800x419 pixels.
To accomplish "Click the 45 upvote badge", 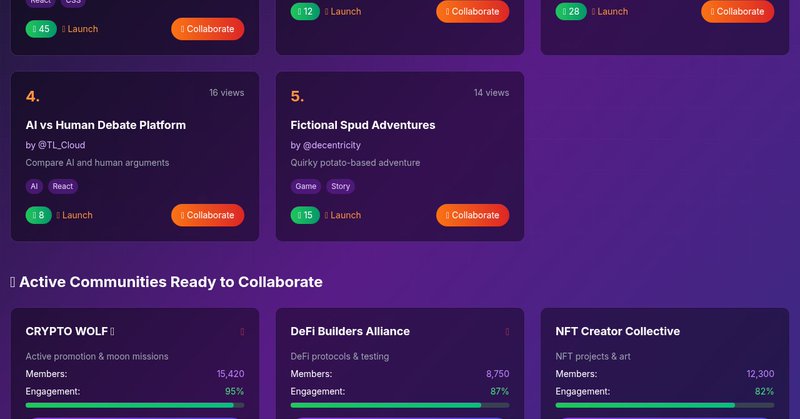I will pyautogui.click(x=41, y=29).
